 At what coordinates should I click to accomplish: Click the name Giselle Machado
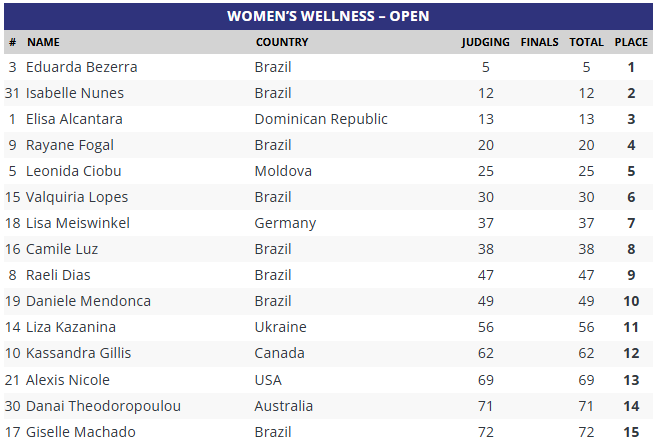(x=81, y=431)
